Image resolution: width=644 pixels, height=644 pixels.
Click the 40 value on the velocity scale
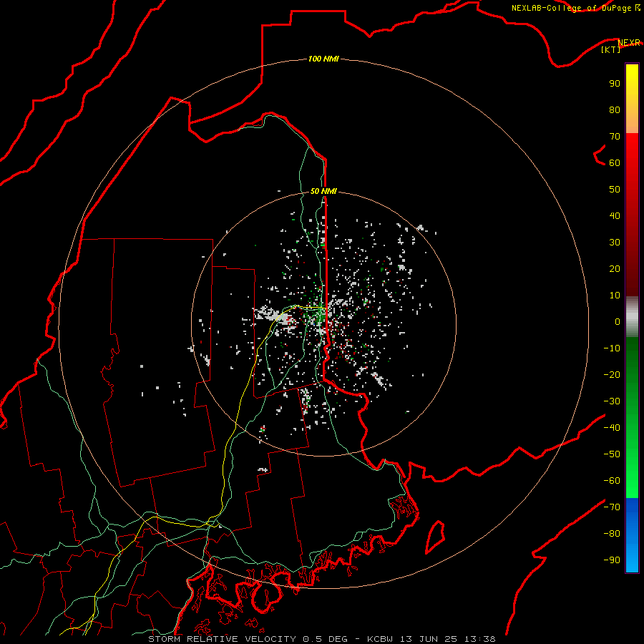615,215
